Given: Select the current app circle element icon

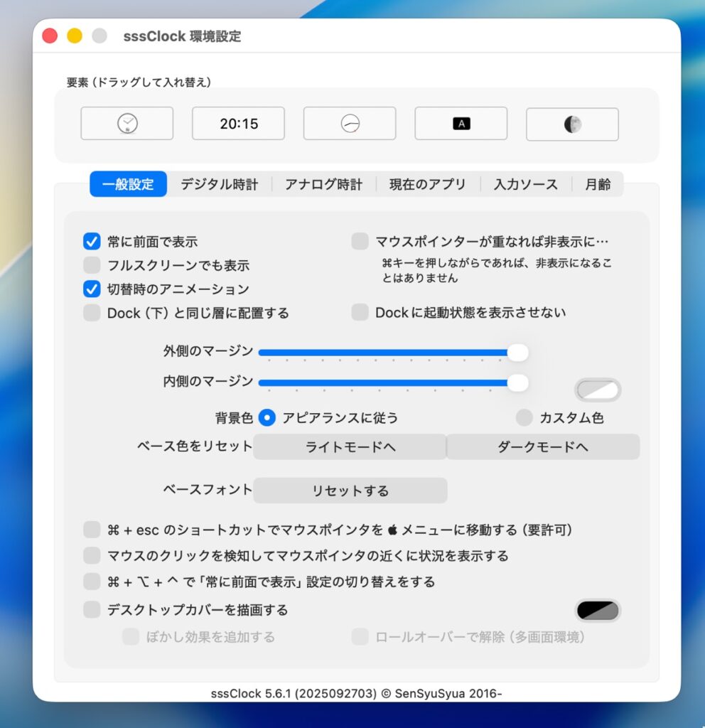Looking at the screenshot, I should [x=350, y=124].
